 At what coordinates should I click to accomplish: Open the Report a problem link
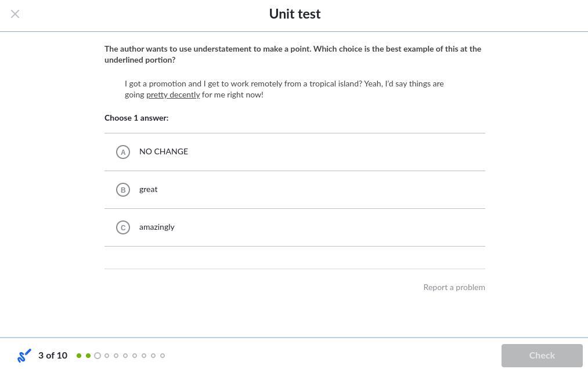(x=454, y=287)
